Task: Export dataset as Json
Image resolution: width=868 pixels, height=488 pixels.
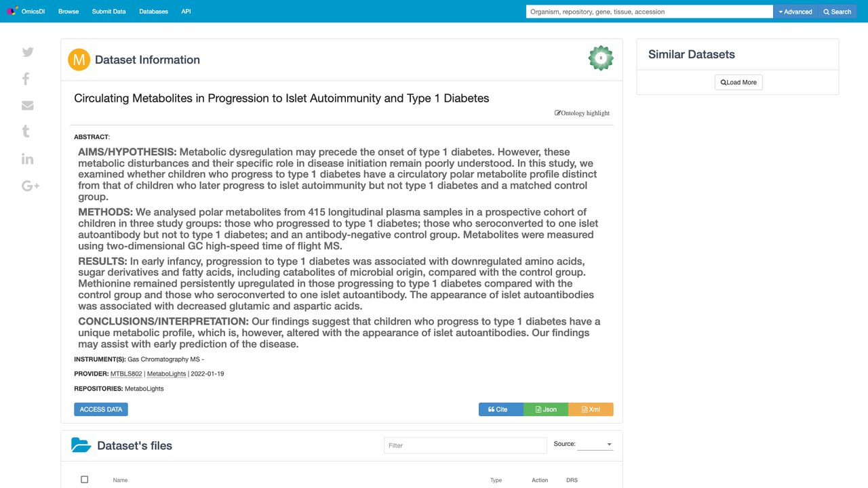Action: [546, 409]
